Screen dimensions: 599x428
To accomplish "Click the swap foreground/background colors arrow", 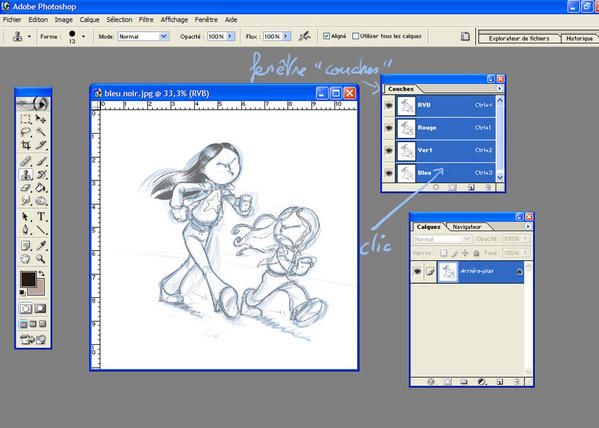I will [41, 273].
